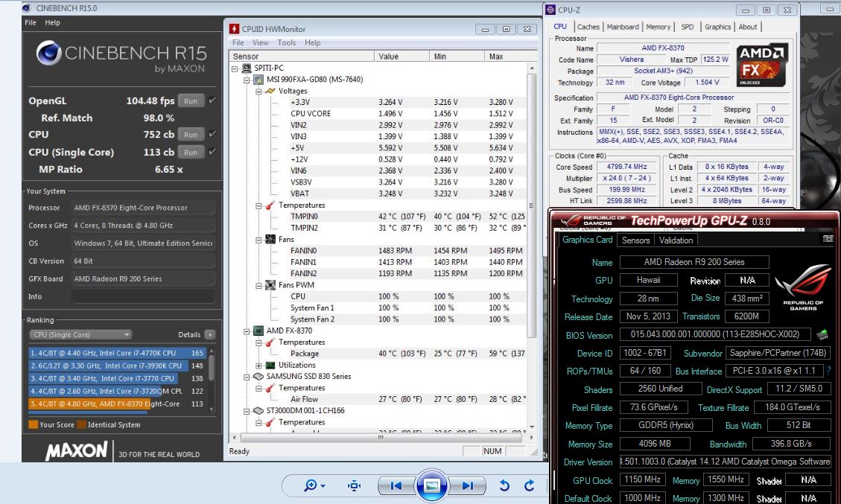Open the Sensors tab in GPU-Z
This screenshot has height=504, width=841.
(x=635, y=240)
